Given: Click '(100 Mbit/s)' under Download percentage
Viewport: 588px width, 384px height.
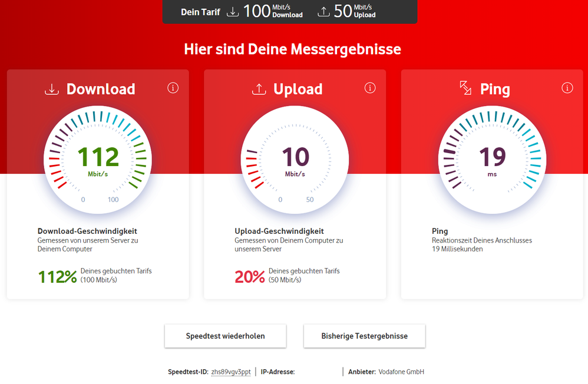Looking at the screenshot, I should pyautogui.click(x=98, y=280).
